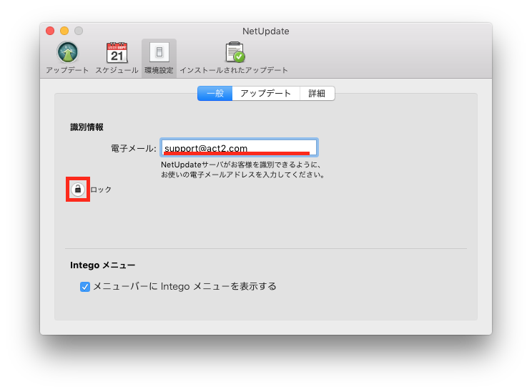Click the NetUpdateサーバ description text

coord(242,170)
